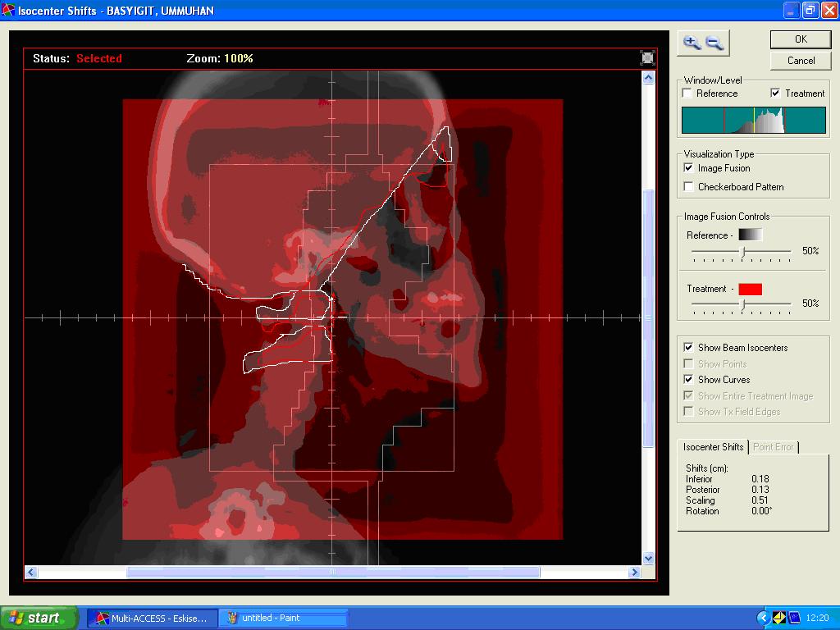Confirm shifts with OK button

801,39
